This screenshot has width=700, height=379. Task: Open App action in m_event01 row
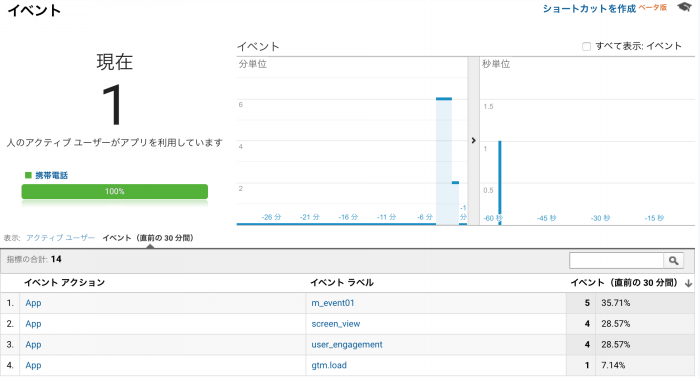33,303
